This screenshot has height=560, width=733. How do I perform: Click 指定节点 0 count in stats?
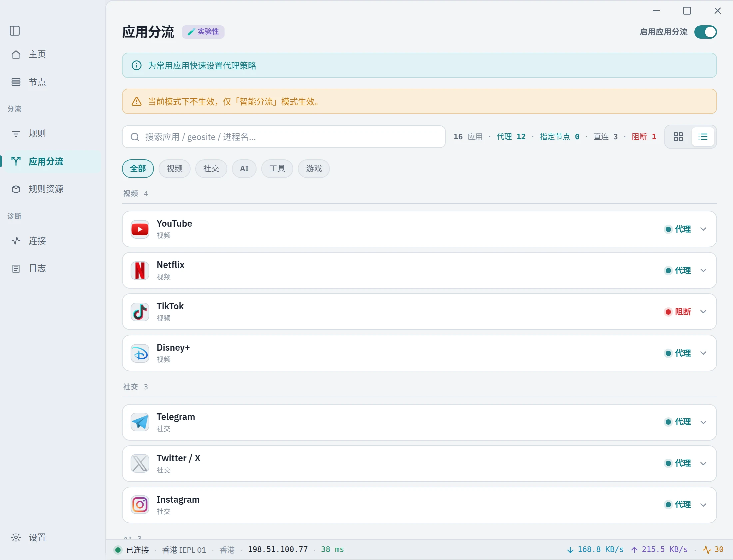(x=559, y=137)
